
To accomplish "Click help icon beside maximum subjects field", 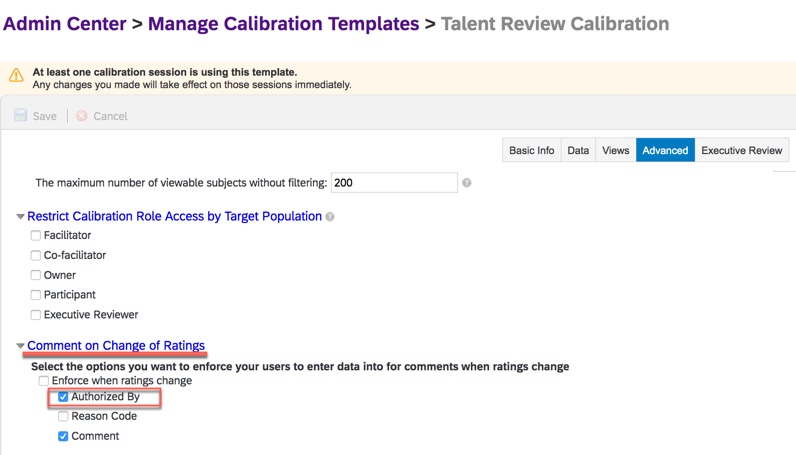I will (x=467, y=183).
